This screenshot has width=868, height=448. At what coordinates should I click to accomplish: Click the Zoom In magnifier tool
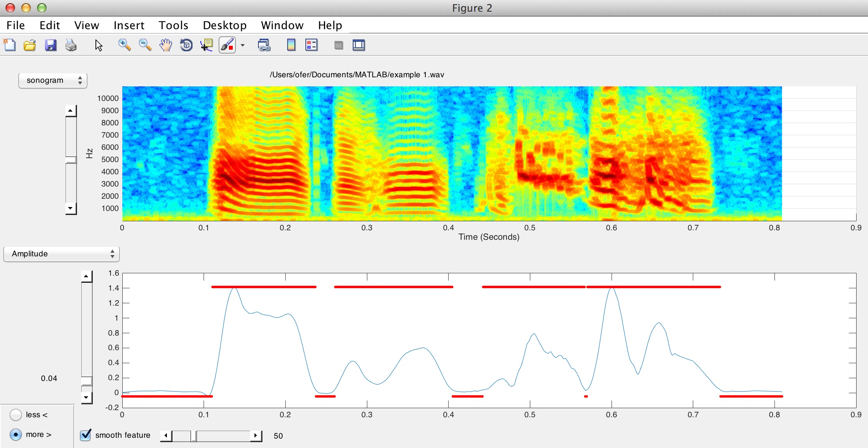point(124,45)
